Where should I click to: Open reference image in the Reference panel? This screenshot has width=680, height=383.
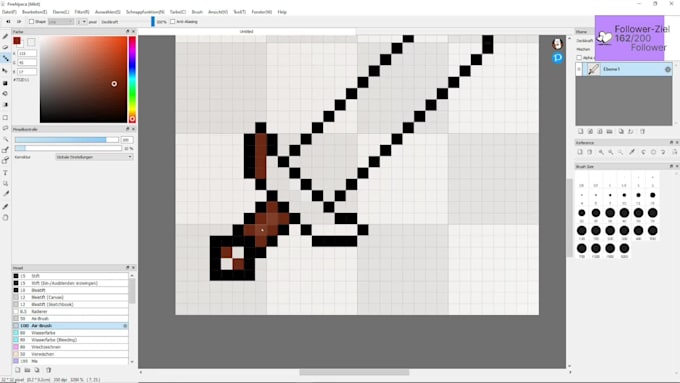(580, 152)
